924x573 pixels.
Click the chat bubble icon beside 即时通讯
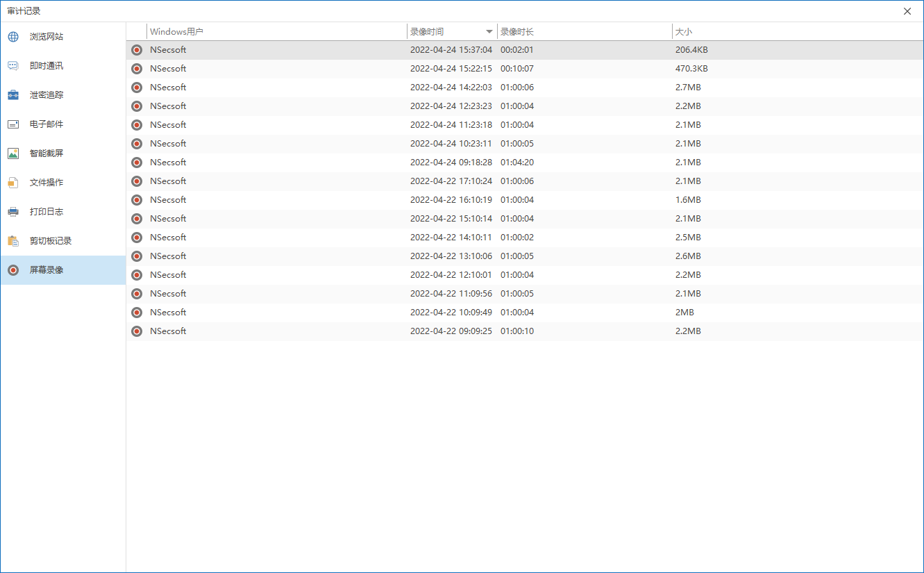coord(13,66)
